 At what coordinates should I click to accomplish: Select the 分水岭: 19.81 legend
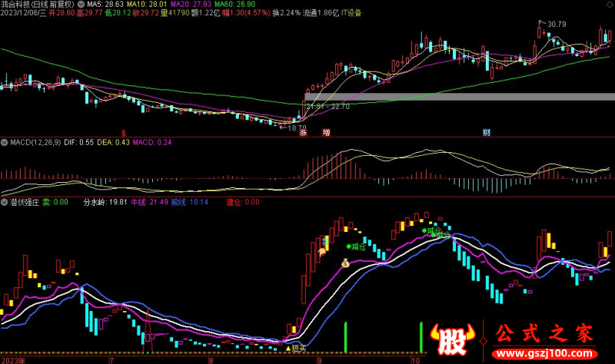[x=105, y=203]
